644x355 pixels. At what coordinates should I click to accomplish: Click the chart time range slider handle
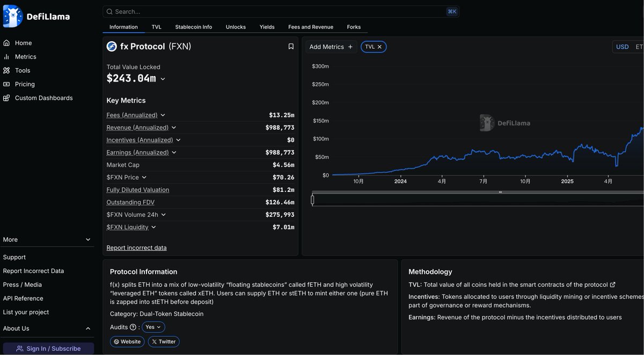click(312, 200)
